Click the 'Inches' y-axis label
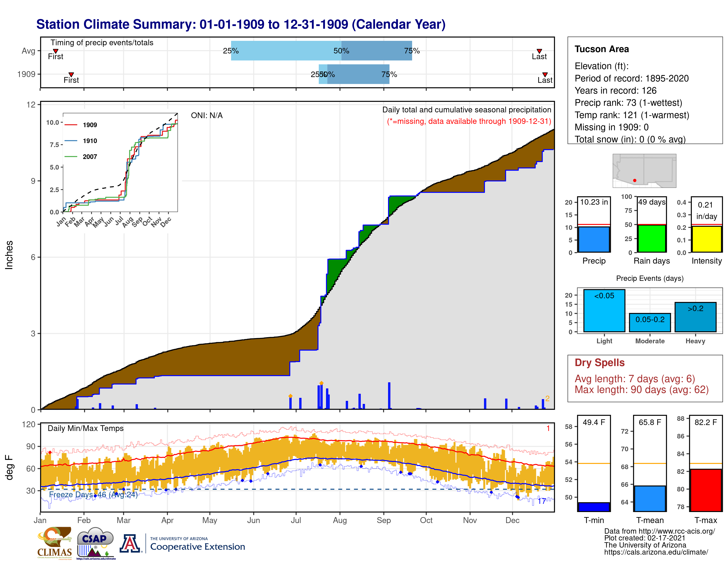The image size is (728, 563). (x=9, y=255)
